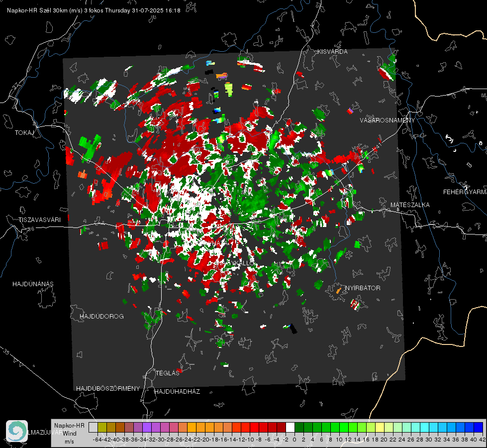Click the MÁTÉSZALKA city label

410,205
